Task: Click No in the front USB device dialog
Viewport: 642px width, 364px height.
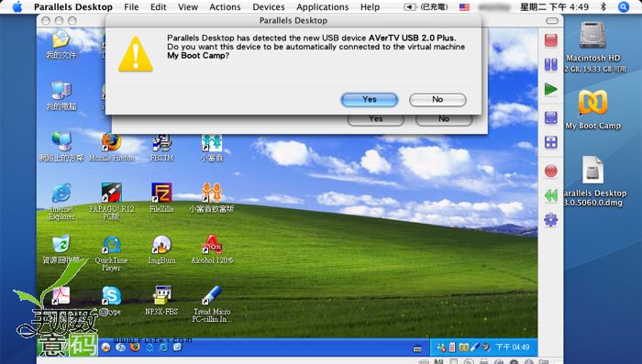Action: 437,100
